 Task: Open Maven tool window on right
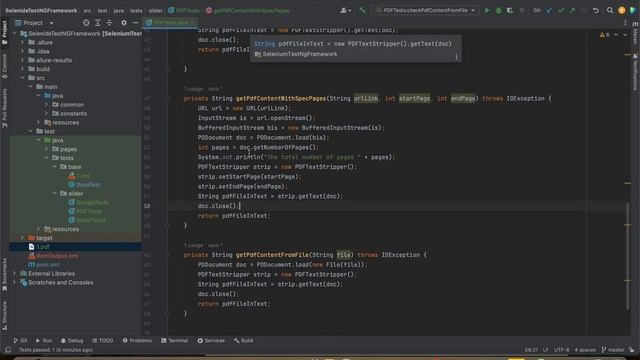(635, 33)
